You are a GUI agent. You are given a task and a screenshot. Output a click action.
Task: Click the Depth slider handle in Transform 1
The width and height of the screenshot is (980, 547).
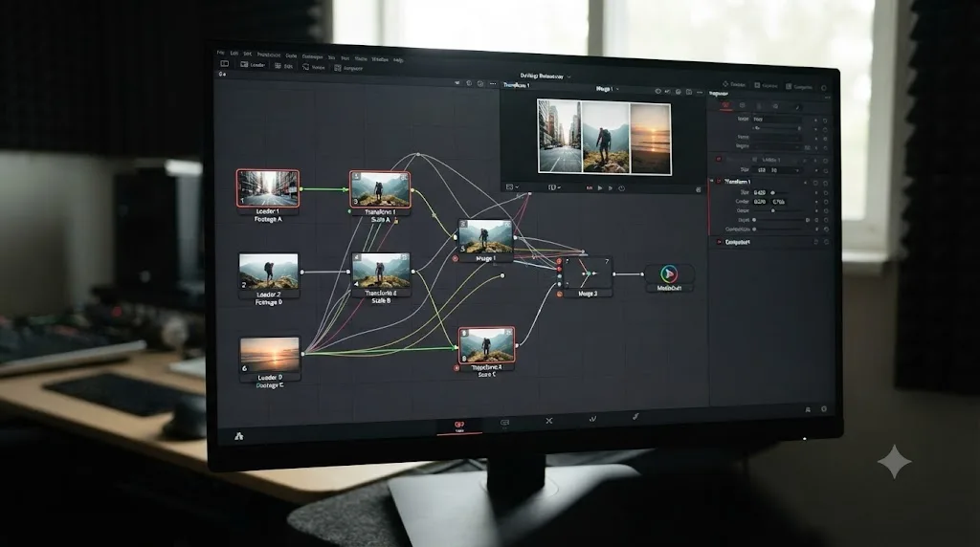754,220
